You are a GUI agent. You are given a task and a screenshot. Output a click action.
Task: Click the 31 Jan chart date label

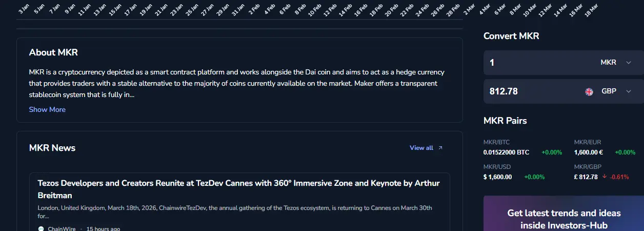pyautogui.click(x=238, y=9)
